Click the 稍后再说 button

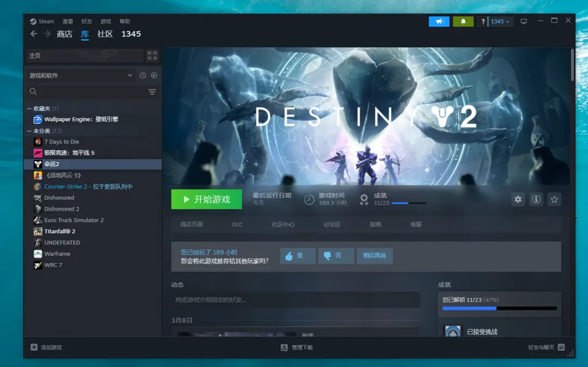[x=375, y=256]
